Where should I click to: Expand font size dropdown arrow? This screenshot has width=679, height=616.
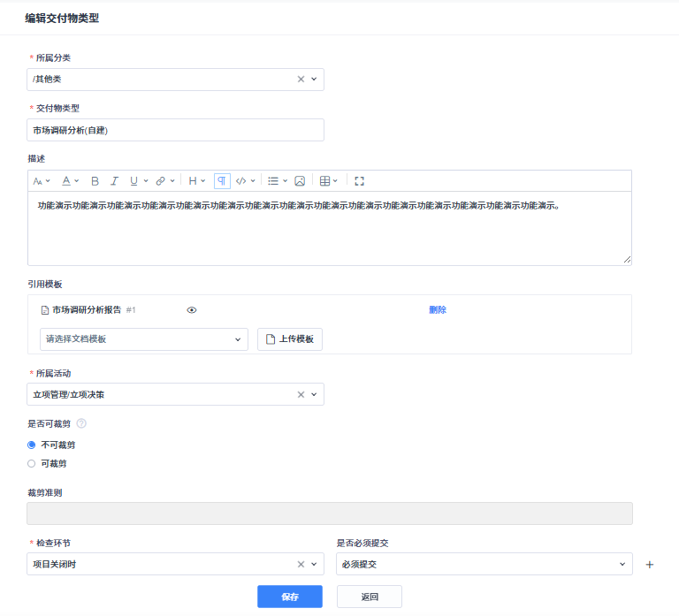48,181
